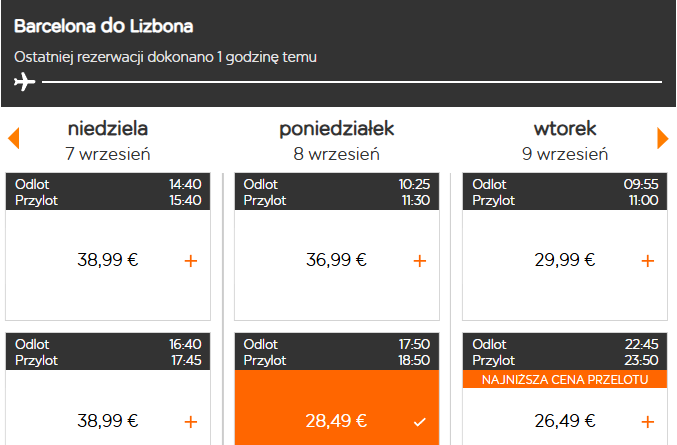677x445 pixels.
Task: Open the poniedziałek 8 wrzesień day column
Action: [x=337, y=141]
